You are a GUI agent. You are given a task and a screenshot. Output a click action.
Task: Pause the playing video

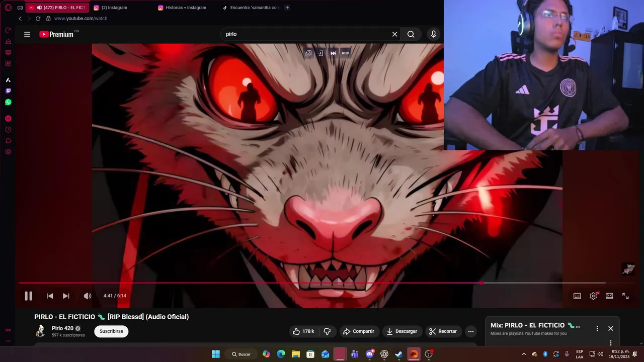pyautogui.click(x=29, y=296)
